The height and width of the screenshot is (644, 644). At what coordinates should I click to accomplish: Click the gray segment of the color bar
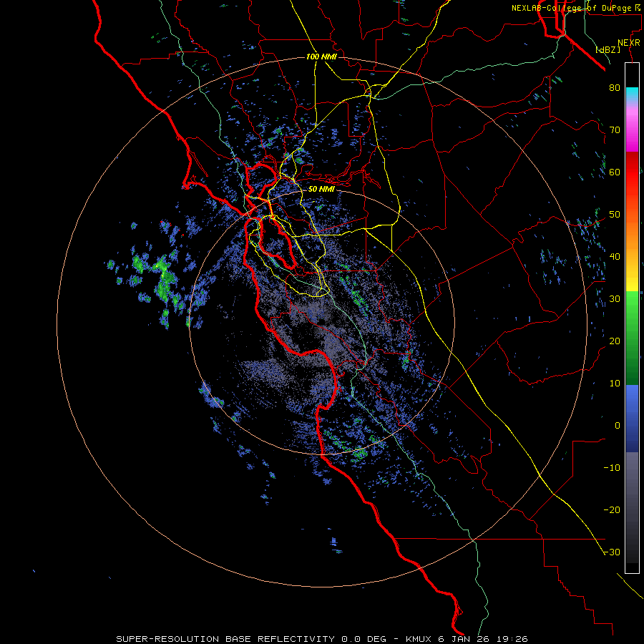632,481
